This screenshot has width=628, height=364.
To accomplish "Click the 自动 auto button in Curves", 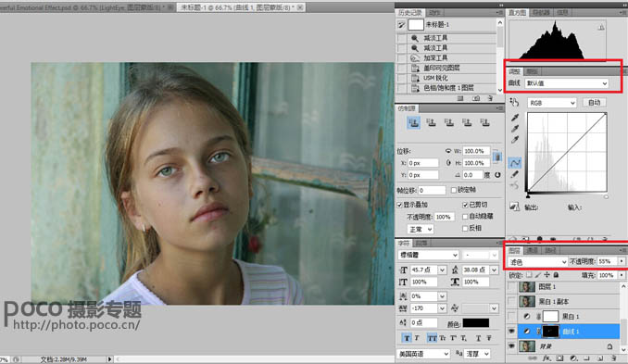I will pos(594,103).
